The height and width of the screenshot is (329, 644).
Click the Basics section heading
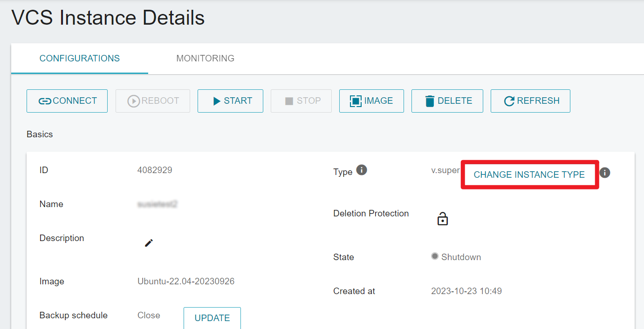(x=40, y=134)
